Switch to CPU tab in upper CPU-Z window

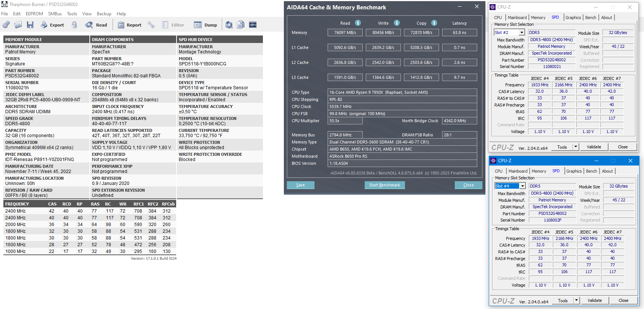498,18
